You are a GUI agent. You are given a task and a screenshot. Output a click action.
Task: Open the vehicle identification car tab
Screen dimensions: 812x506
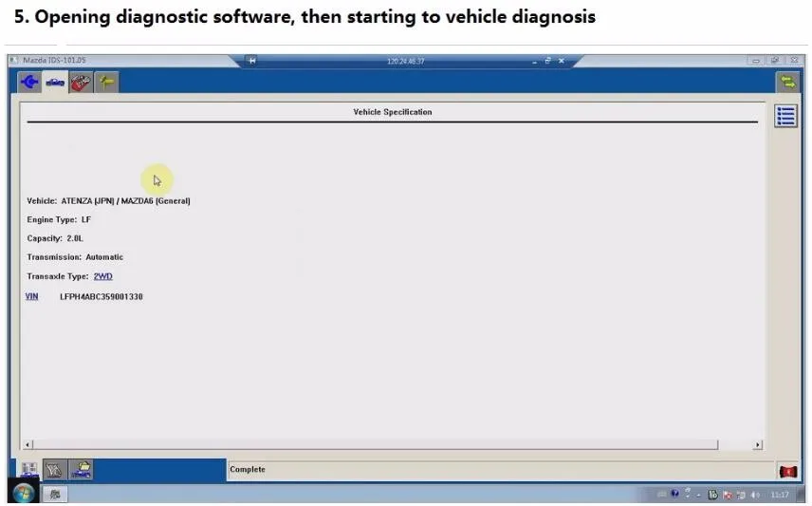click(55, 82)
